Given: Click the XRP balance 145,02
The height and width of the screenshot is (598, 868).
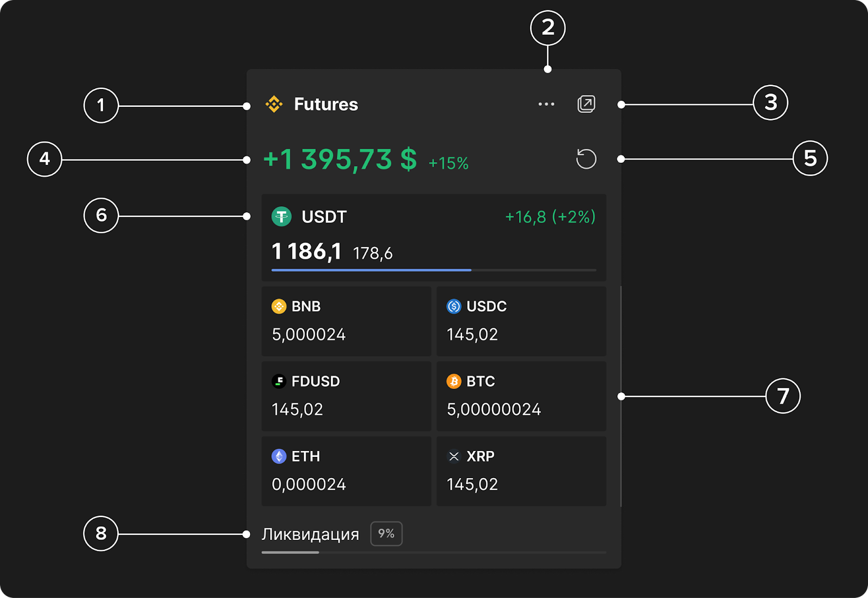Looking at the screenshot, I should (472, 484).
